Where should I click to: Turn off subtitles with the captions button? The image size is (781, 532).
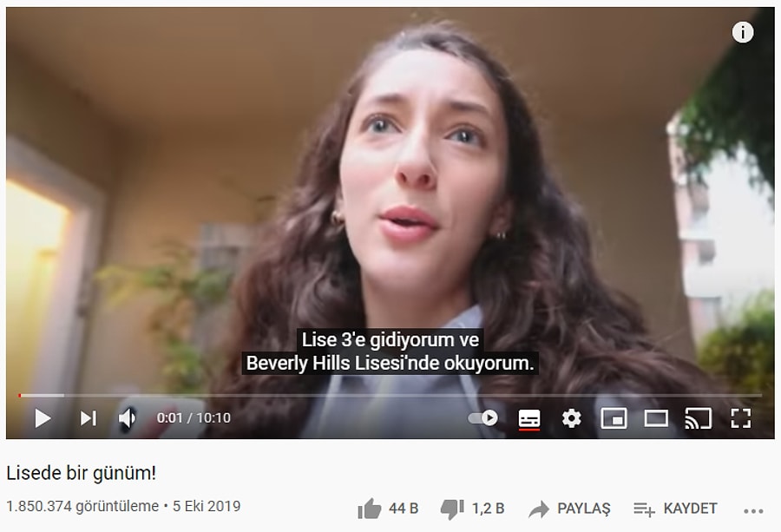coord(529,418)
